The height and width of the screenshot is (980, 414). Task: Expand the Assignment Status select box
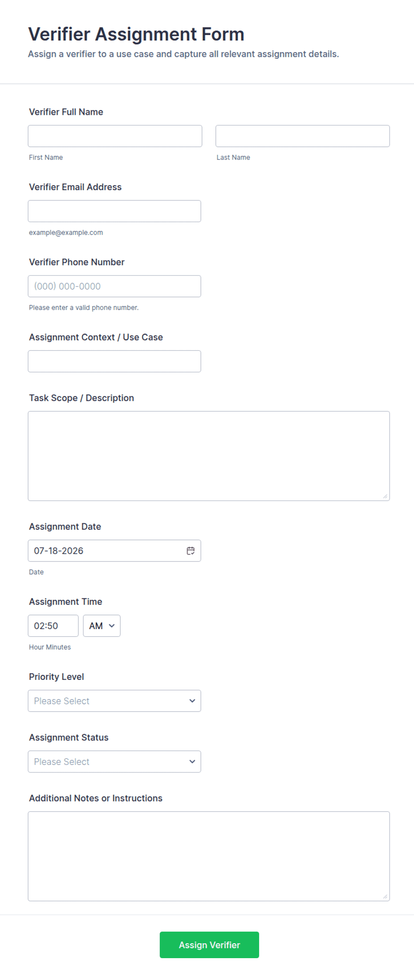(114, 762)
